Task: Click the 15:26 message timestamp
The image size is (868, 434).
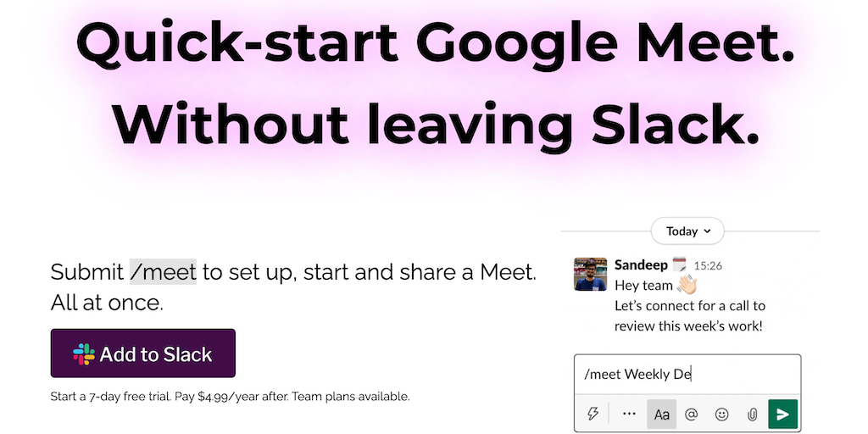Action: click(x=708, y=266)
